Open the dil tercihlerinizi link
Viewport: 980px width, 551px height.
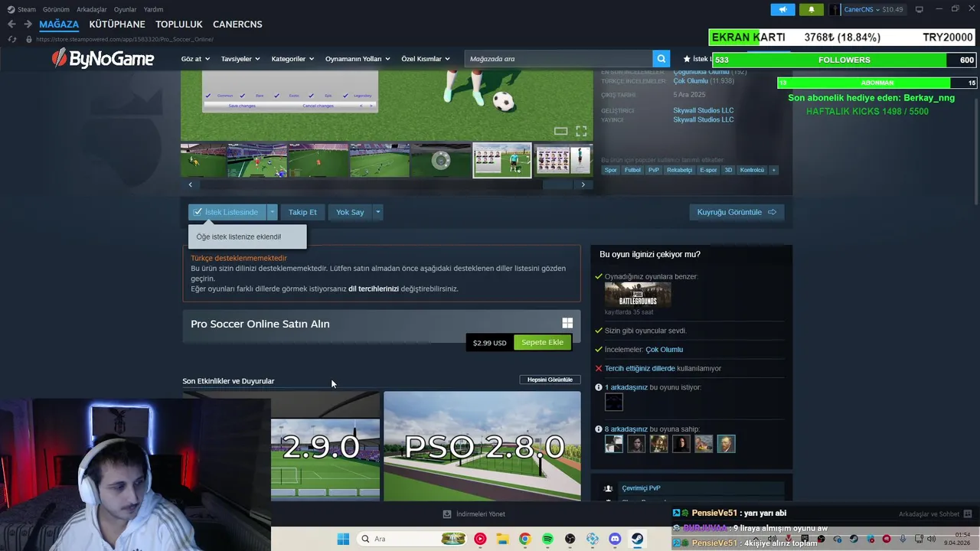[x=374, y=289]
